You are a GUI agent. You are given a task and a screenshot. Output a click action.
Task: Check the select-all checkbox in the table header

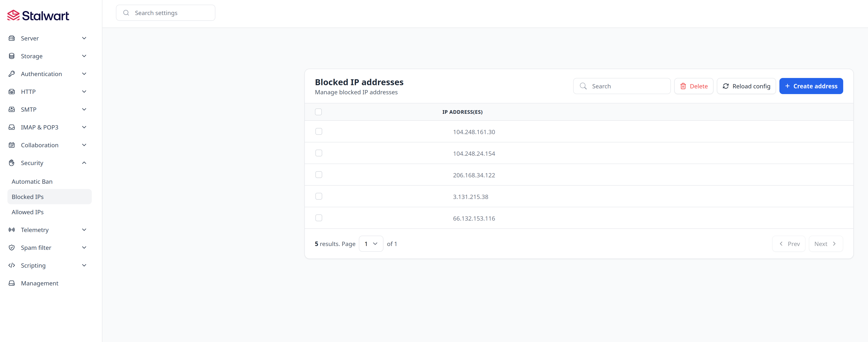pyautogui.click(x=318, y=112)
